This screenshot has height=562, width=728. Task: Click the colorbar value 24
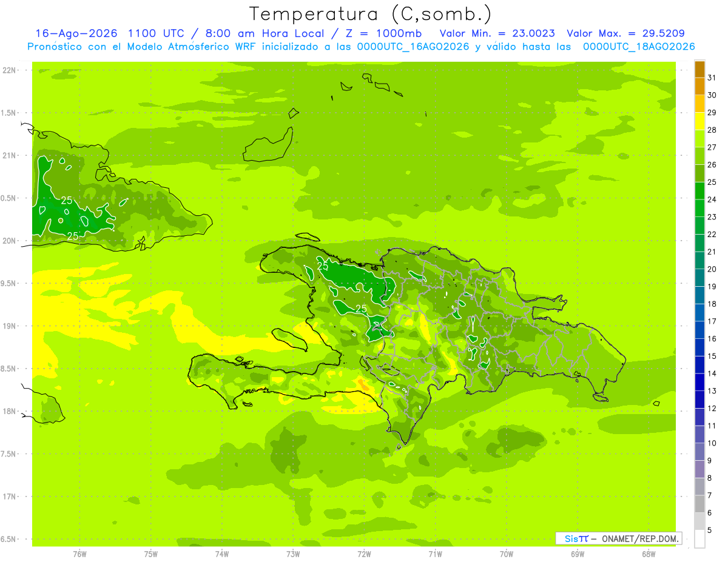point(712,199)
